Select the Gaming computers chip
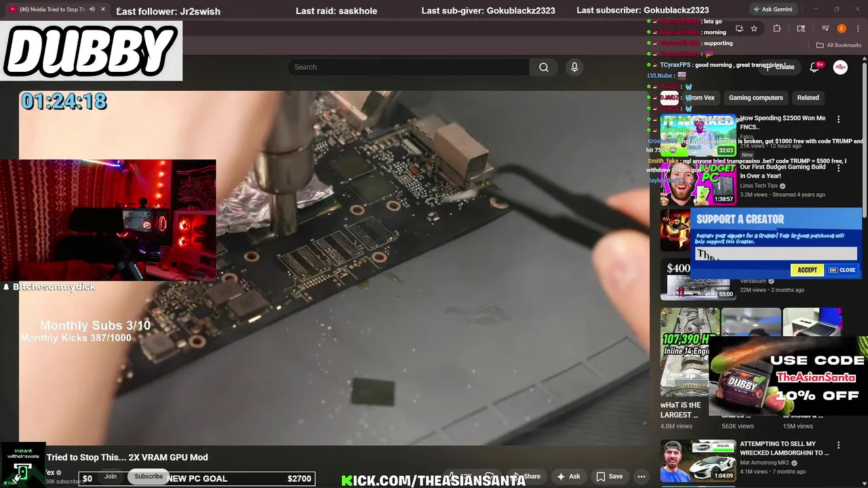Screen dimensions: 868x488 755,98
